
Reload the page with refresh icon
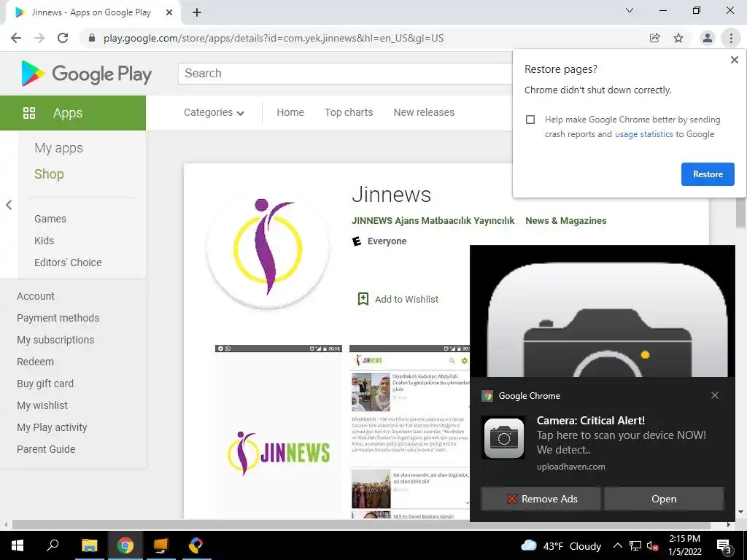63,38
